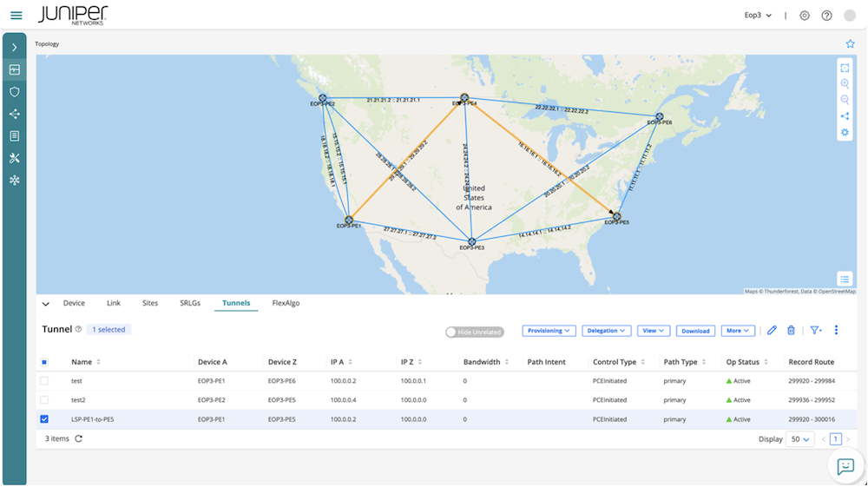Edit selected tunnel with pencil icon
The image size is (868, 487).
[772, 331]
